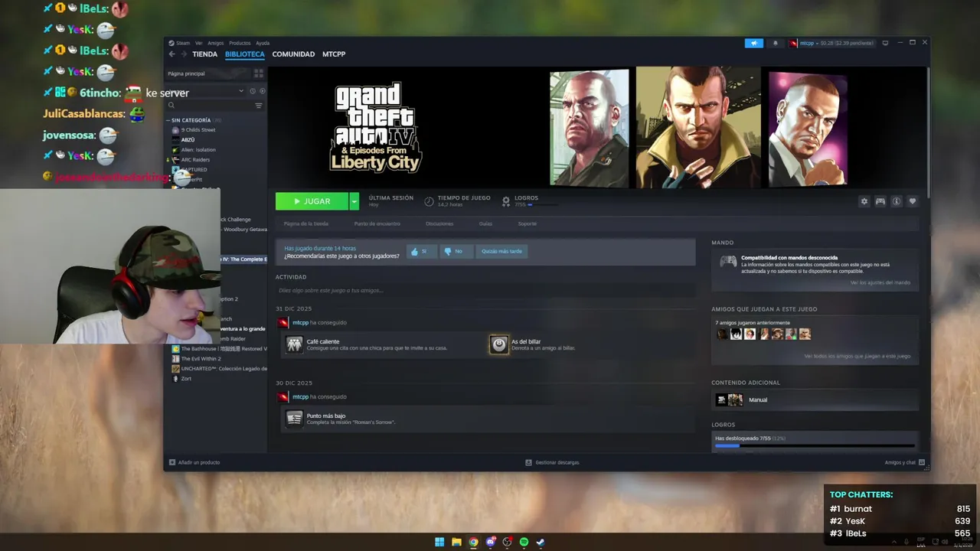The height and width of the screenshot is (551, 980).
Task: Open File Explorer from the taskbar
Action: click(456, 542)
